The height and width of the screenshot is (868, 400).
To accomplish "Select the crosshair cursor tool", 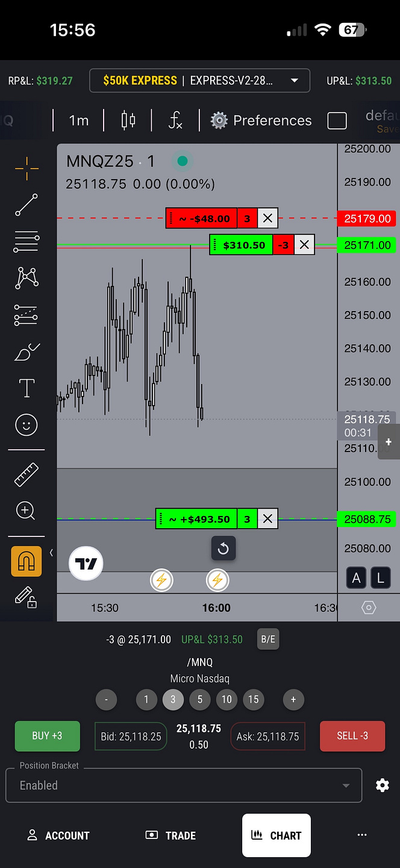I will coord(27,169).
